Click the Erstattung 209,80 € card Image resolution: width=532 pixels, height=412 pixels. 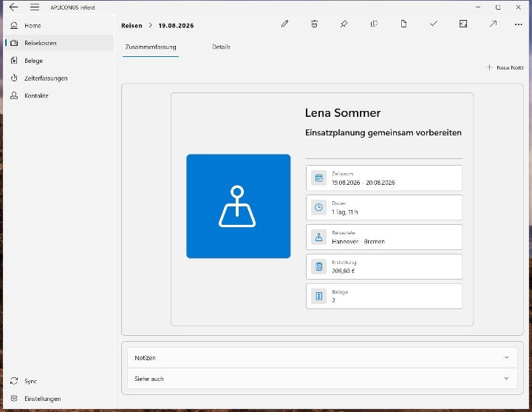pyautogui.click(x=384, y=266)
